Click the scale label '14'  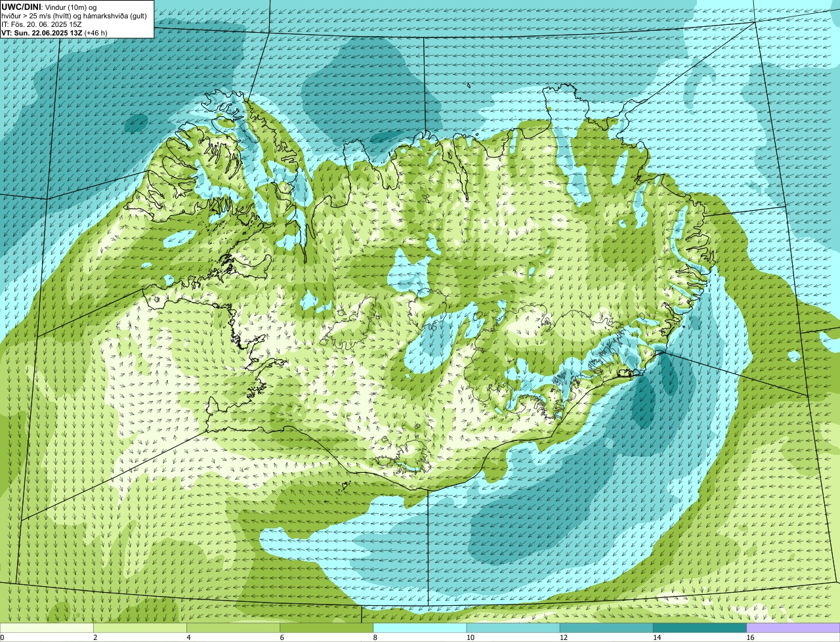[x=656, y=637]
